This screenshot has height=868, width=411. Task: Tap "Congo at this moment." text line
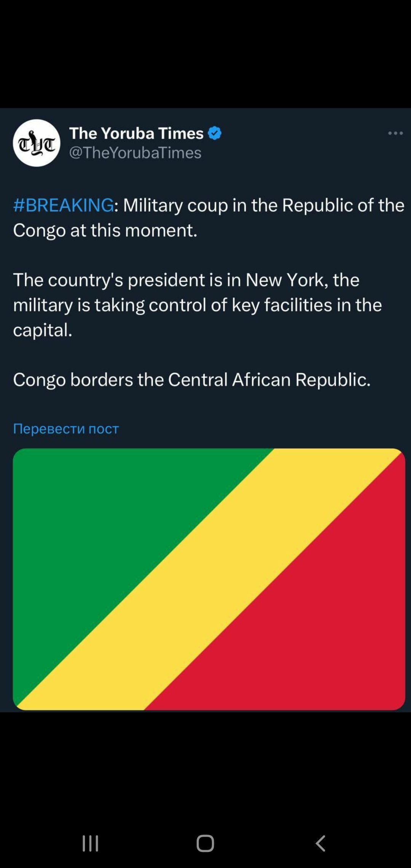105,230
